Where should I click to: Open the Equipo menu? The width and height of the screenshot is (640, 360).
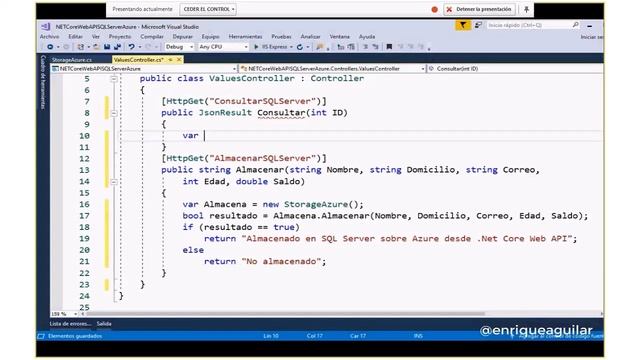click(211, 37)
